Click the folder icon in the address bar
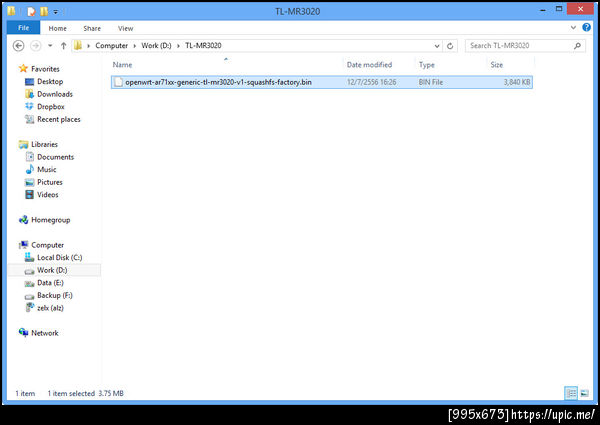The height and width of the screenshot is (425, 600). pos(78,46)
